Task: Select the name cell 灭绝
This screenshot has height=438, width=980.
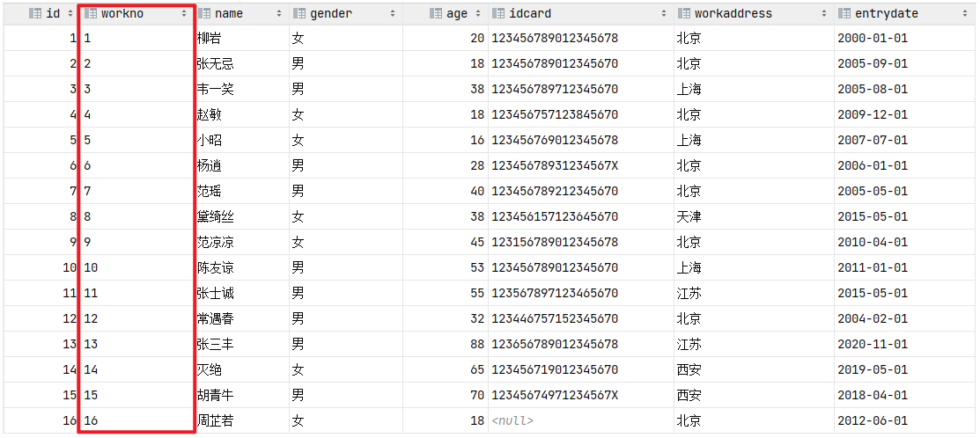Action: pos(209,369)
